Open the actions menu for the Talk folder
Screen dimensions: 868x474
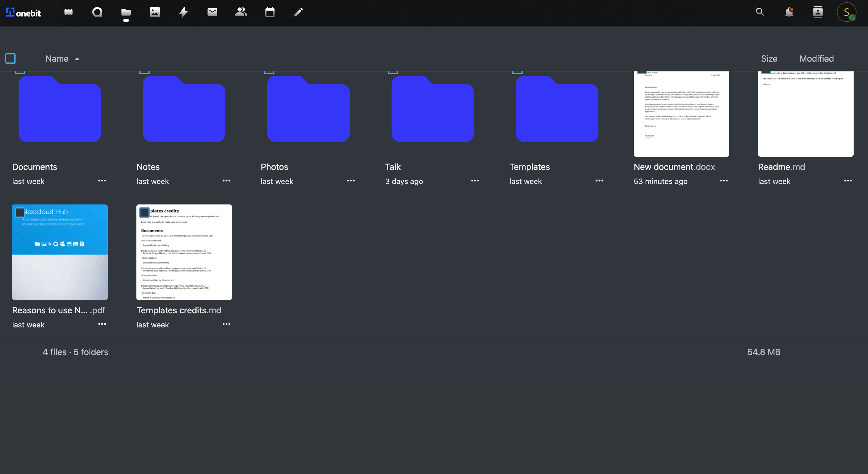coord(475,181)
